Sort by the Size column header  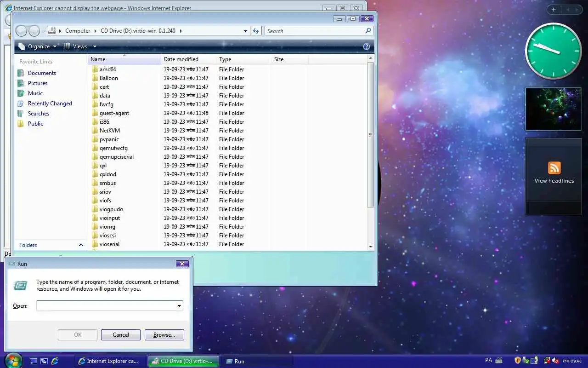[x=289, y=59]
